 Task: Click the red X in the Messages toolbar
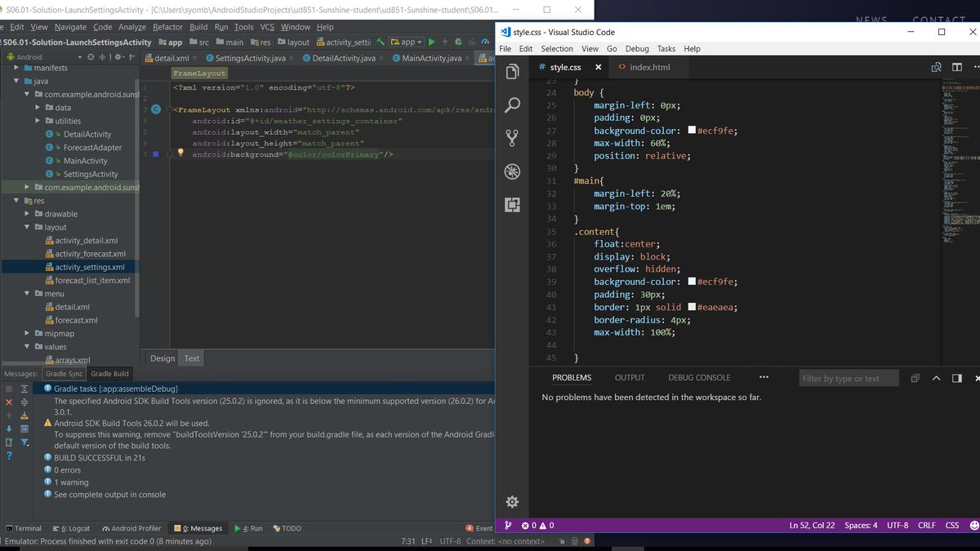click(9, 402)
